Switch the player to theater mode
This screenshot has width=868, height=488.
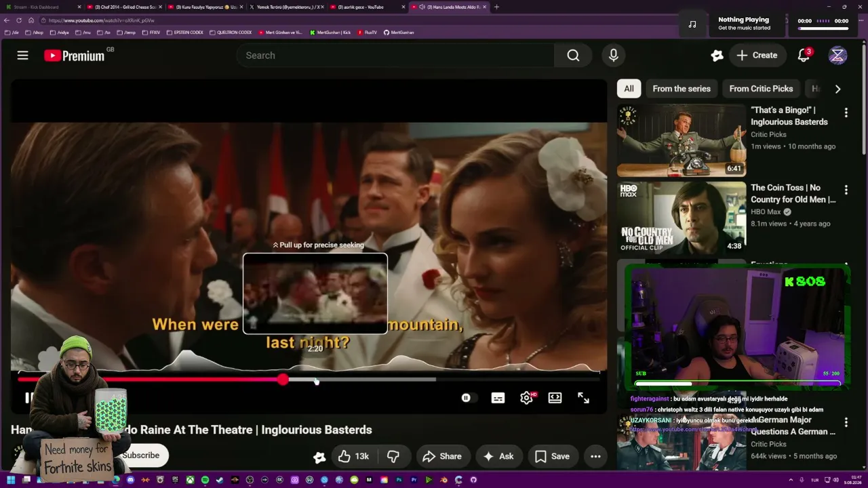[x=555, y=398]
